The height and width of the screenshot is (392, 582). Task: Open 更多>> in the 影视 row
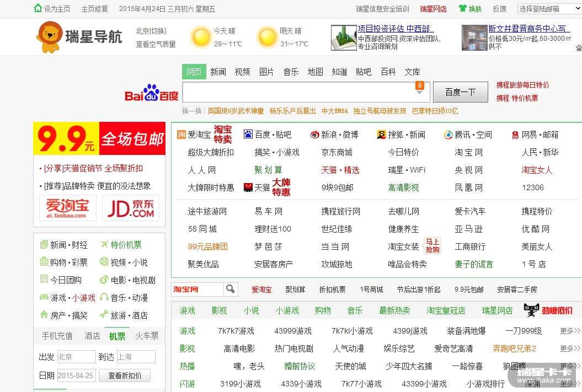pos(570,348)
